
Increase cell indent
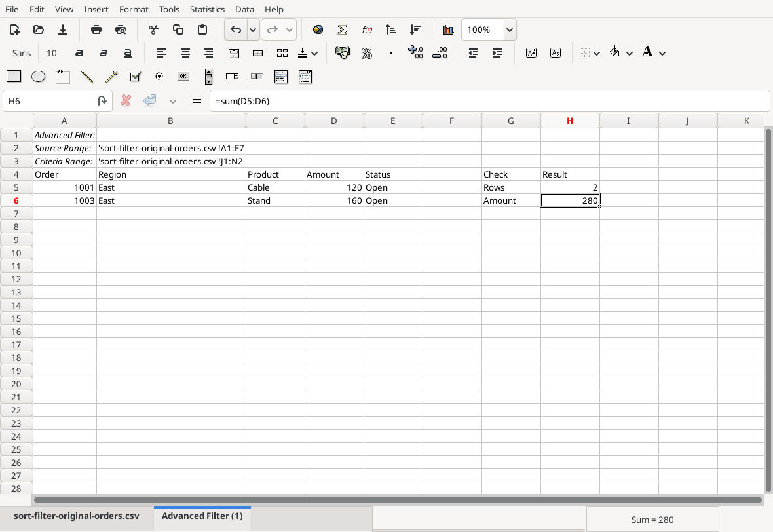click(497, 53)
